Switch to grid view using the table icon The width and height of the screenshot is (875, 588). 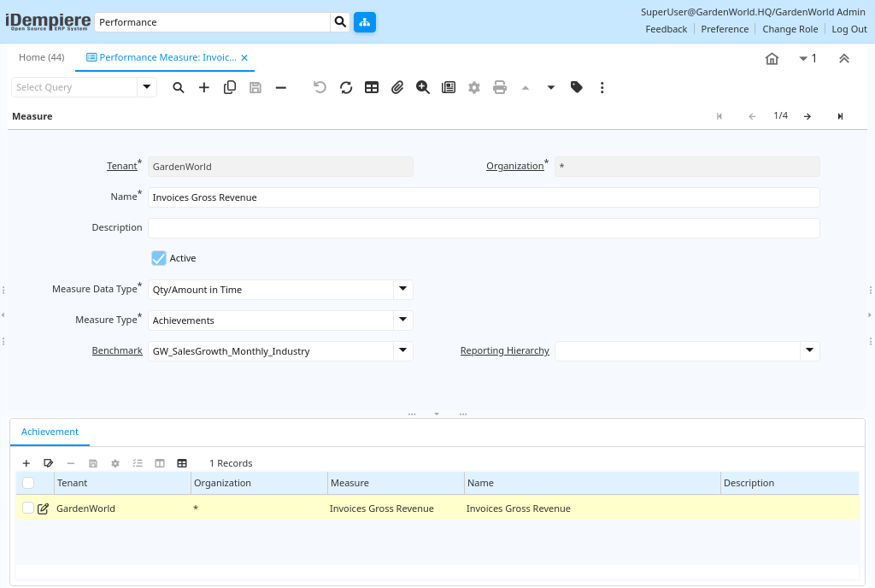371,86
